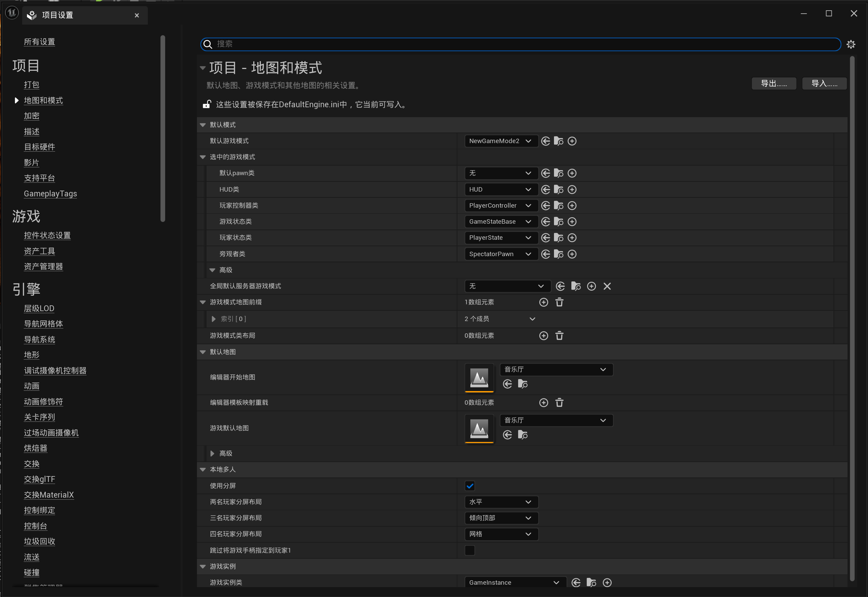Browse to 编辑器开始地图 asset

pyautogui.click(x=523, y=384)
